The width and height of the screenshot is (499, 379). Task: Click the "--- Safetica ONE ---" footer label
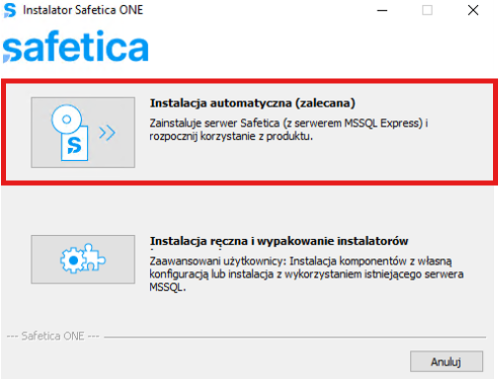click(53, 336)
